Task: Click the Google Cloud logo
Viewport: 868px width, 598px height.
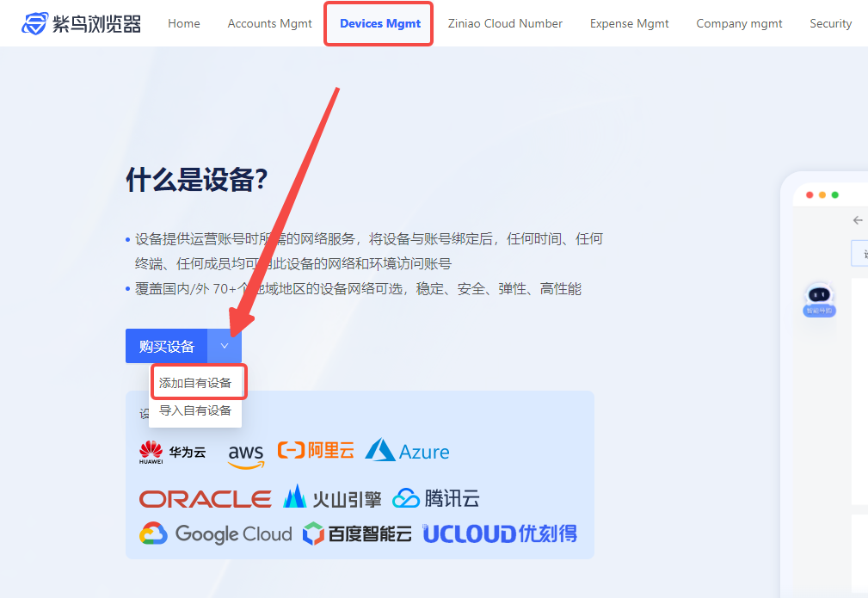Action: [x=215, y=533]
